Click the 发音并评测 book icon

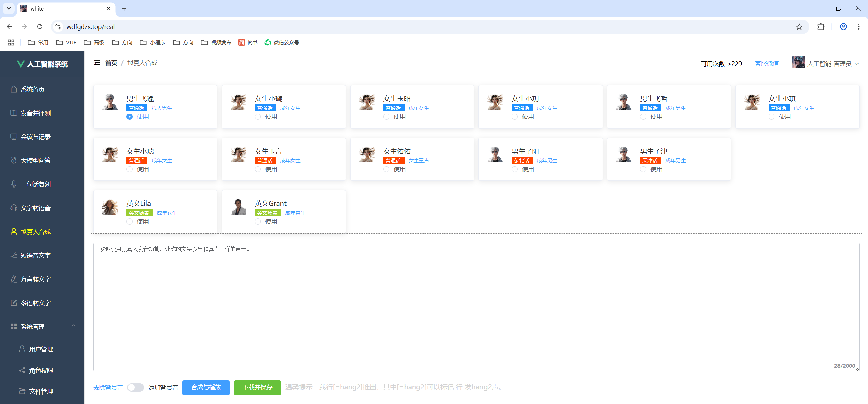[x=14, y=113]
